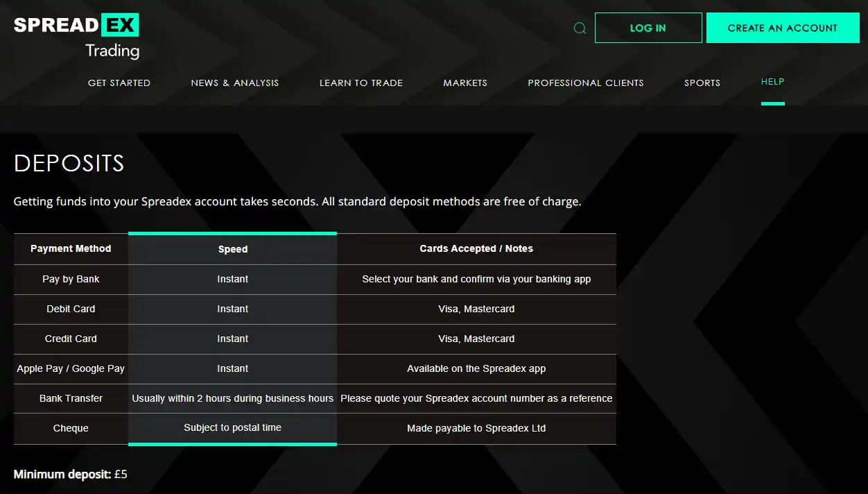Select the Pay by Bank cell

[x=71, y=279]
